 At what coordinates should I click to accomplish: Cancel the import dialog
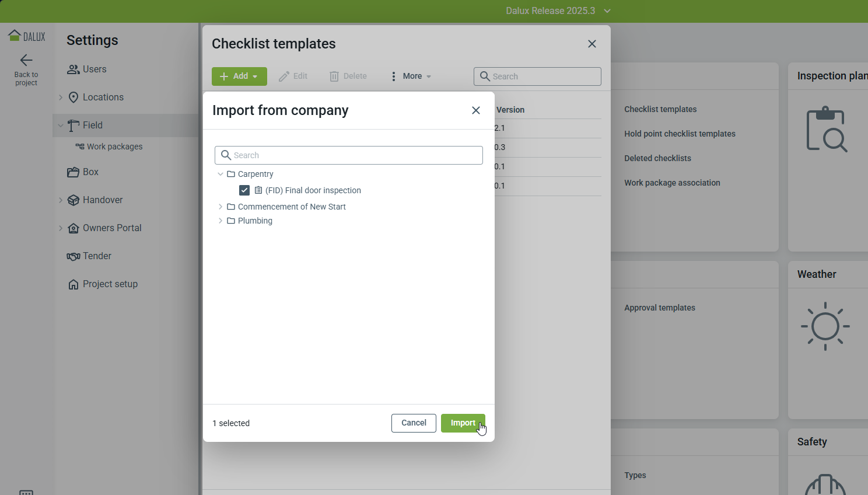click(x=414, y=423)
